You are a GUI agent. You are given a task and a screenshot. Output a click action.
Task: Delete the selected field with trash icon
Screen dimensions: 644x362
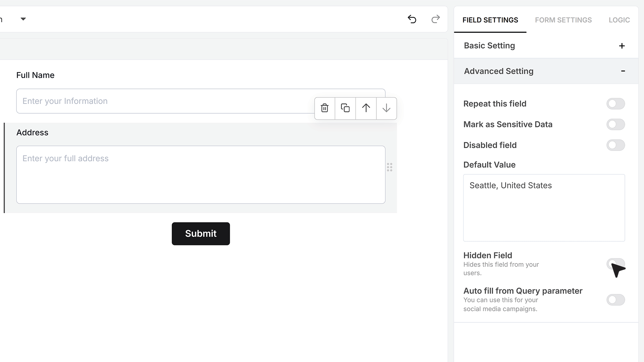325,108
